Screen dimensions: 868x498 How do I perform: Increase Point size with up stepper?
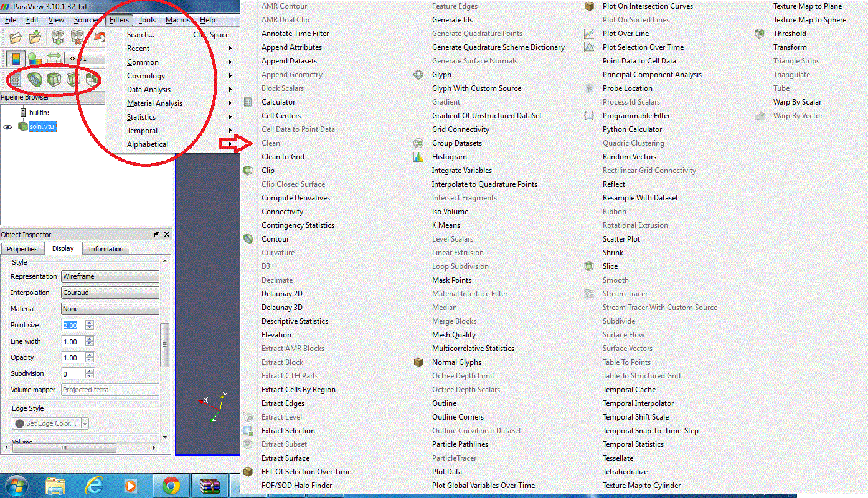(x=90, y=322)
